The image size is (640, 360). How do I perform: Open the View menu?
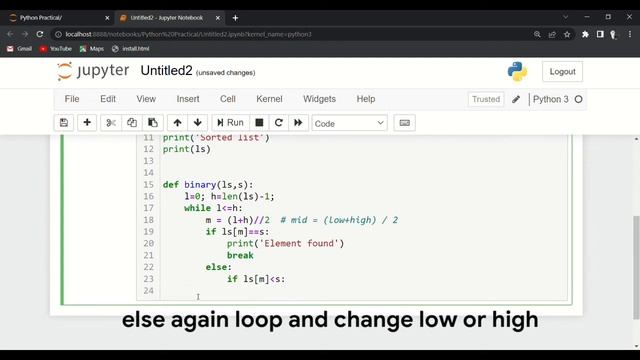coord(146,99)
